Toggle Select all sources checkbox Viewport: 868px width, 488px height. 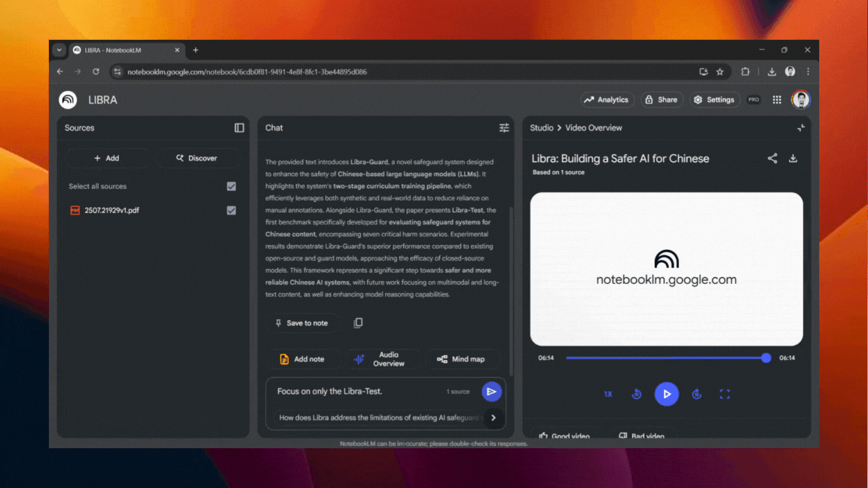point(231,187)
